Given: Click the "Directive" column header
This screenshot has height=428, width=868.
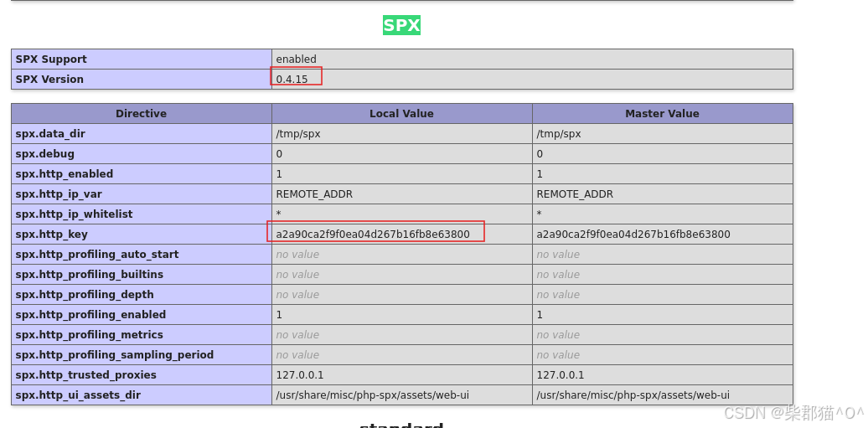Looking at the screenshot, I should [141, 114].
